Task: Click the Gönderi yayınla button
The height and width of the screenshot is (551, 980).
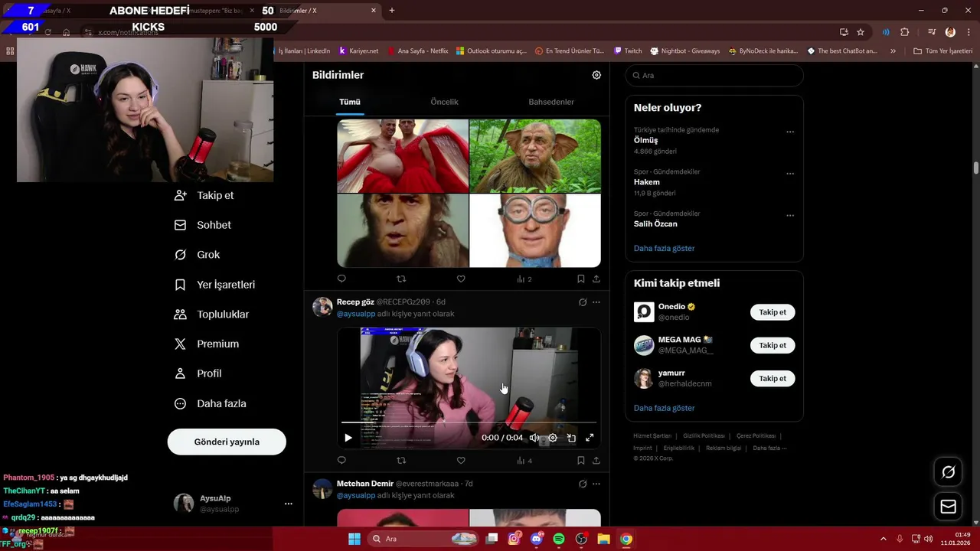Action: point(227,442)
